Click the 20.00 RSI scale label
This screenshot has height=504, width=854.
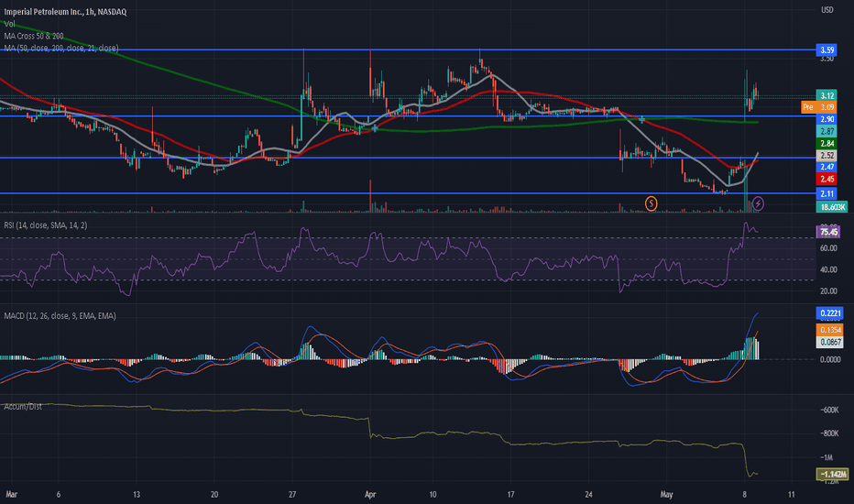828,291
